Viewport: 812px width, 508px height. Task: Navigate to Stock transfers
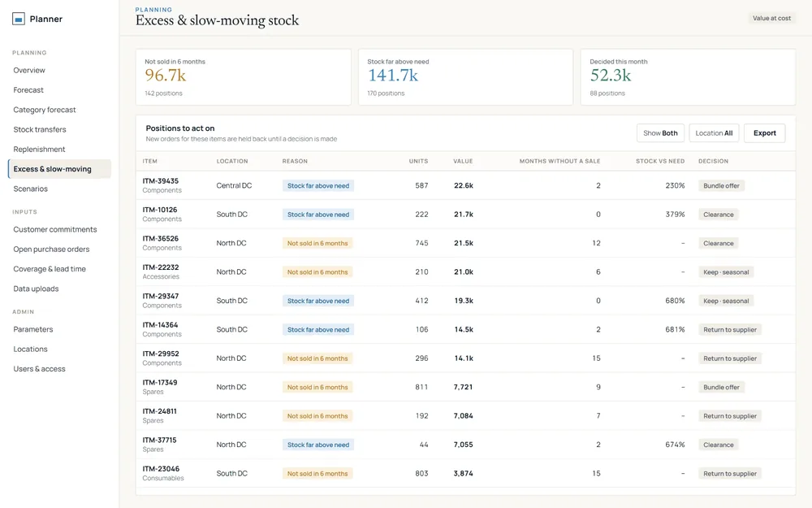[40, 129]
